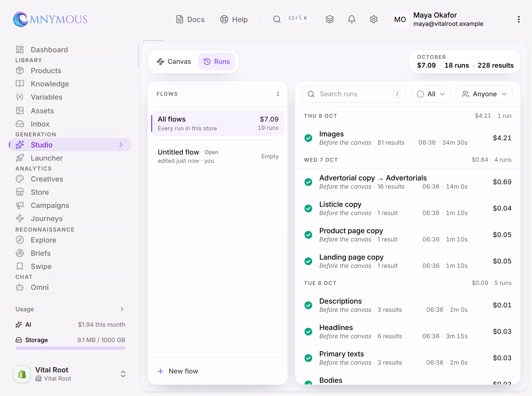Open Docs link
The width and height of the screenshot is (532, 396).
pos(190,20)
